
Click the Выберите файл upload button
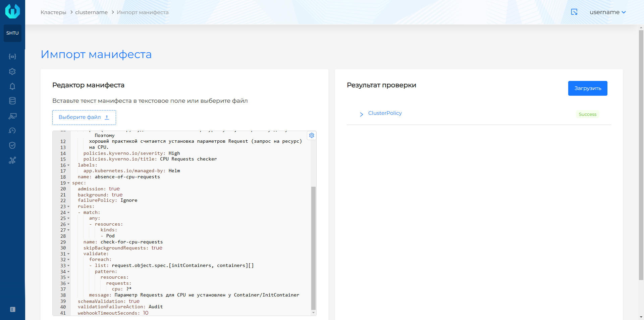(x=84, y=117)
